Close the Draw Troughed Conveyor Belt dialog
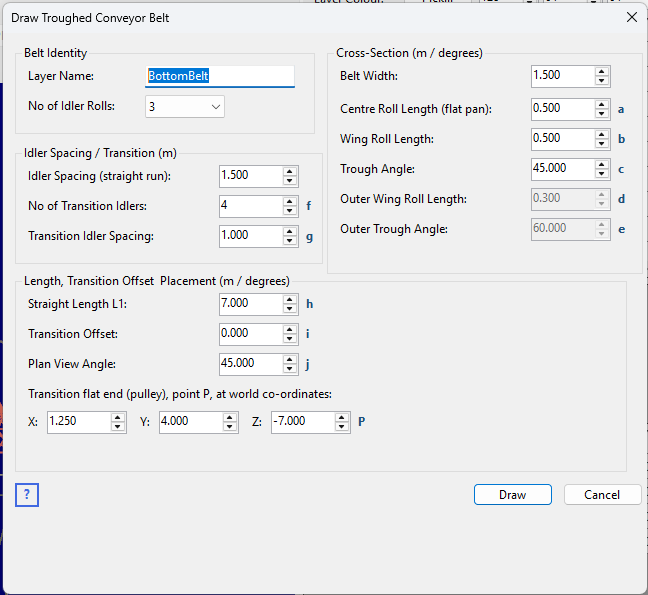This screenshot has width=648, height=595. point(632,17)
